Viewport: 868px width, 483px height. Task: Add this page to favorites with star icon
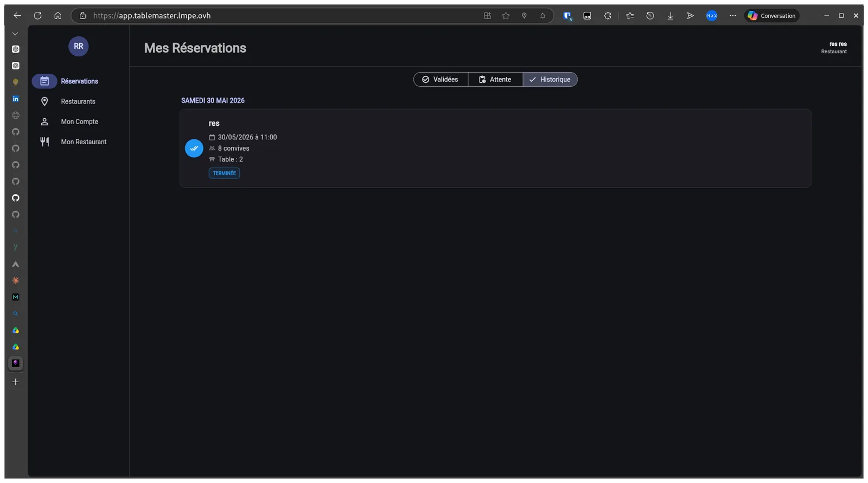(506, 16)
